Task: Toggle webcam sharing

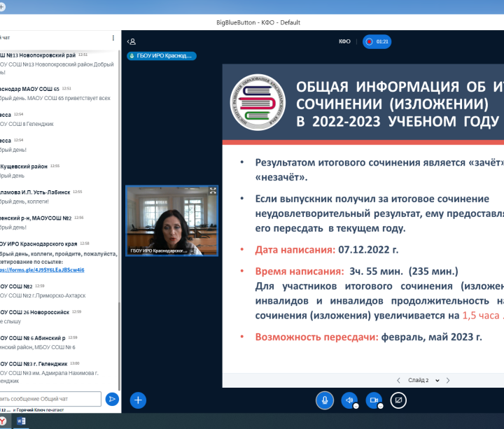Action: point(374,400)
